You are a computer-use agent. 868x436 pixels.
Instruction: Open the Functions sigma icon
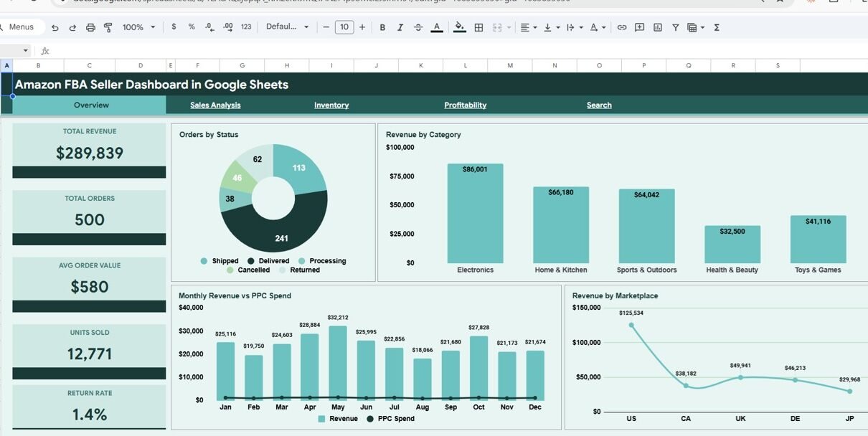pos(717,27)
